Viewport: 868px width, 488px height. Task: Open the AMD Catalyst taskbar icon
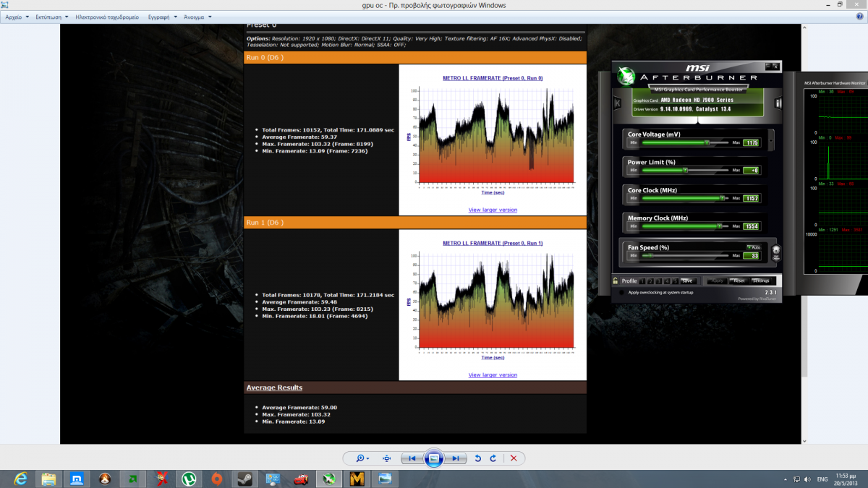point(132,479)
